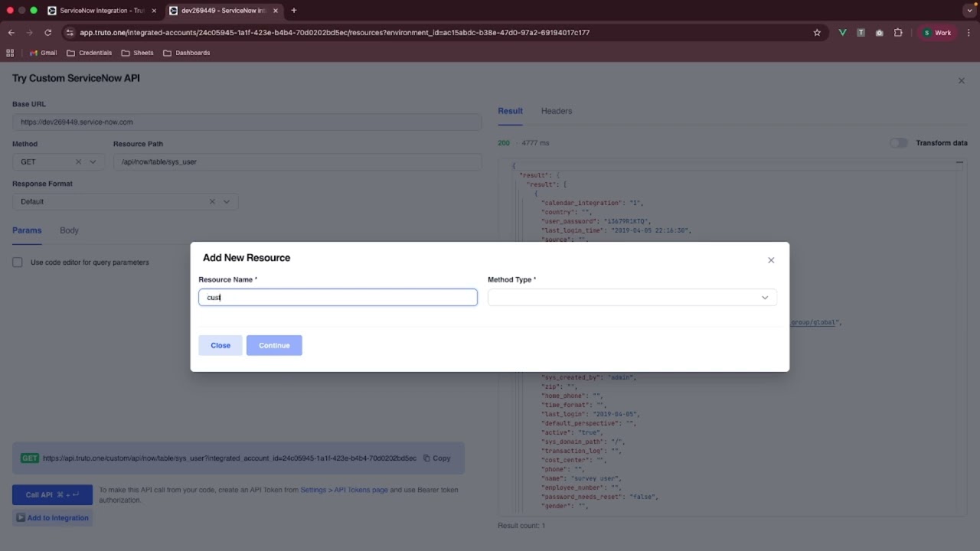This screenshot has height=551, width=980.
Task: Go forward in browser history
Action: tap(29, 33)
